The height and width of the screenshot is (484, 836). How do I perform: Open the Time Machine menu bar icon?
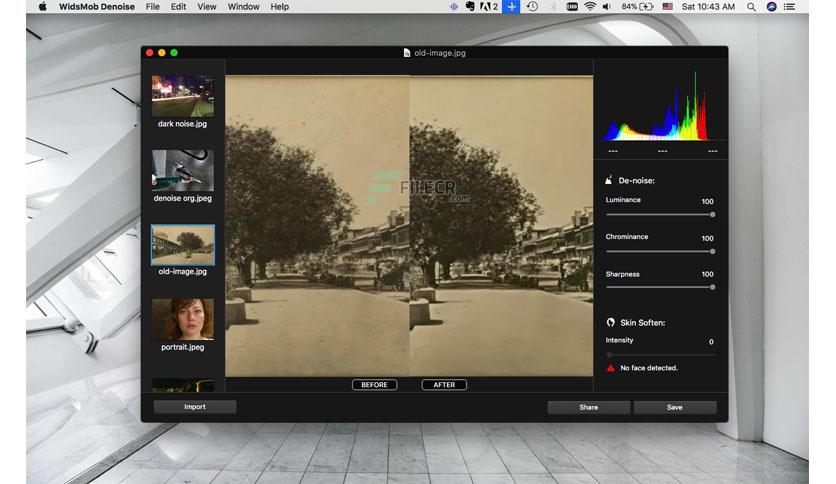[x=532, y=6]
